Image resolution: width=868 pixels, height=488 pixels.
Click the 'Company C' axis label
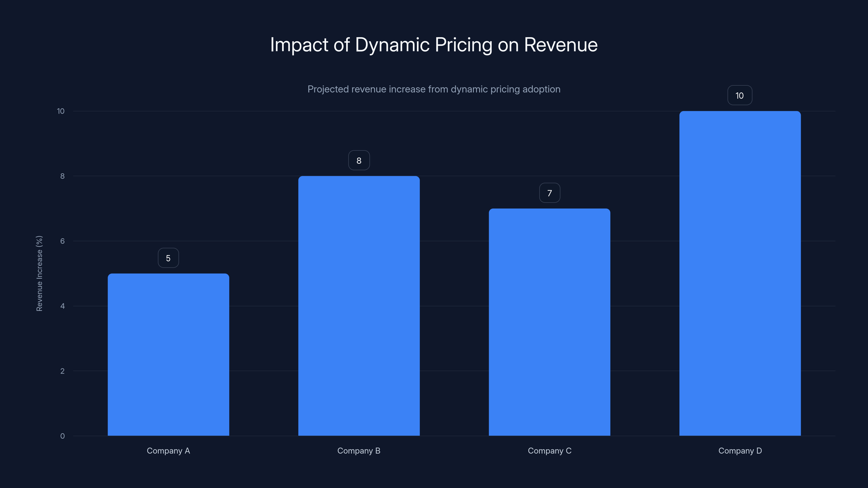(550, 451)
